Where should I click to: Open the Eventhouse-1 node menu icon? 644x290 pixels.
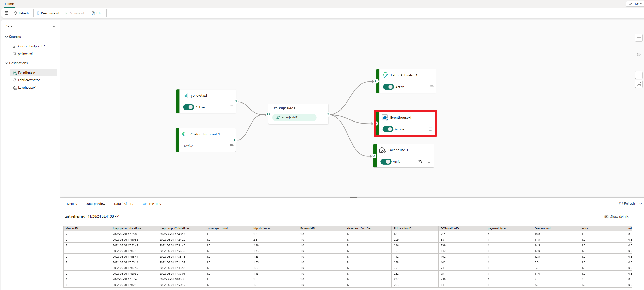pos(431,129)
